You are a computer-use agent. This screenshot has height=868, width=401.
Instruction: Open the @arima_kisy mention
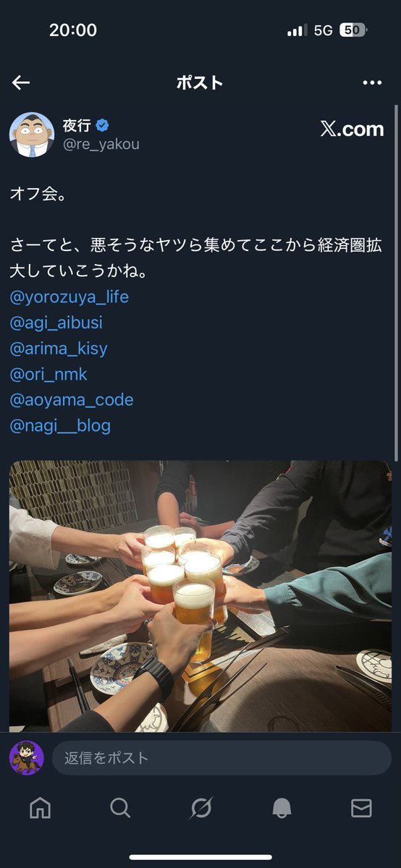(x=59, y=349)
